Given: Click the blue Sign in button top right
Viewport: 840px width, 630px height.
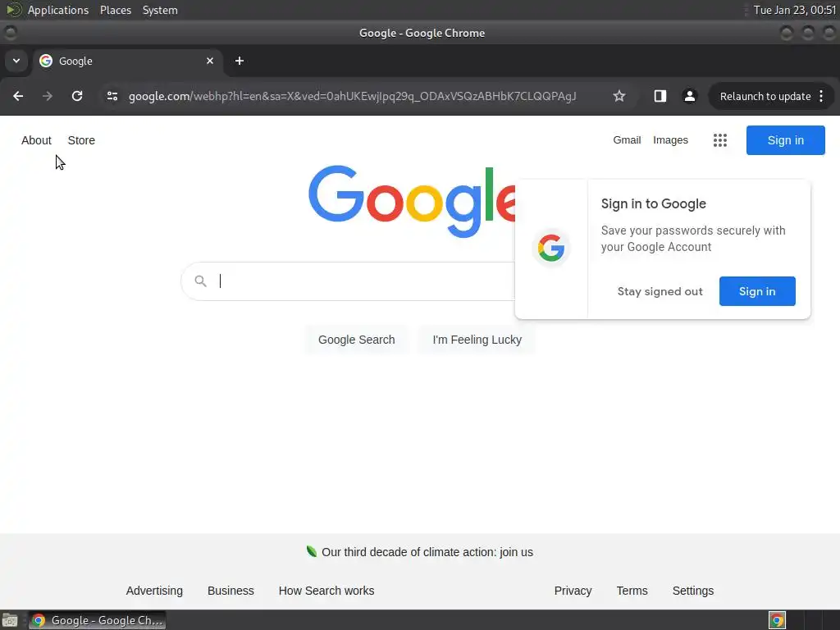Looking at the screenshot, I should coord(785,140).
